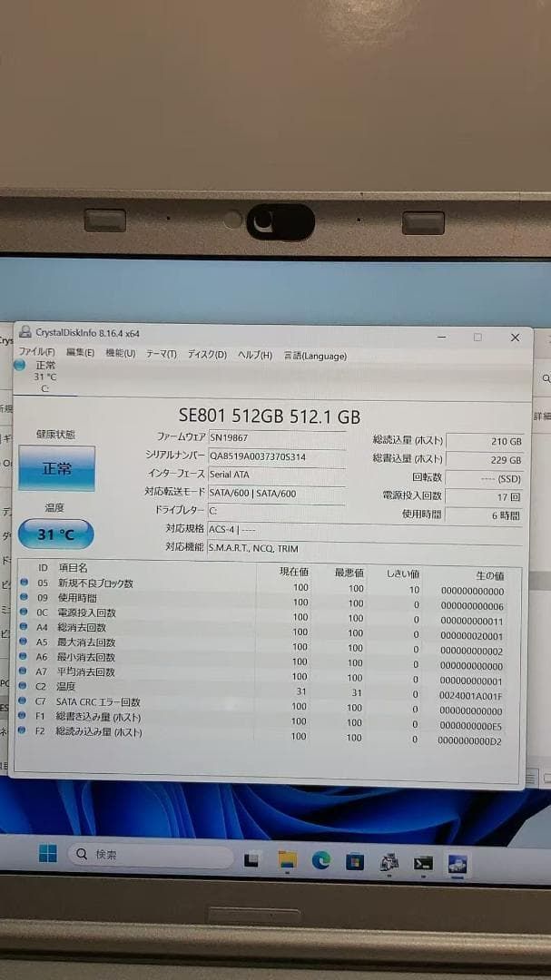Click the S.M.A.R.T., NCQ, TRIM features field
The height and width of the screenshot is (980, 551).
pos(365,548)
